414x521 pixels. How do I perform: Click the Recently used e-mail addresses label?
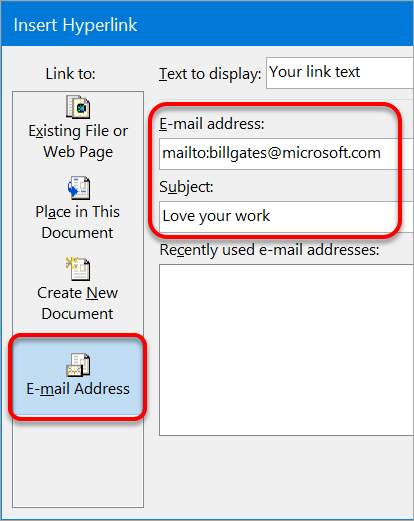tap(269, 250)
